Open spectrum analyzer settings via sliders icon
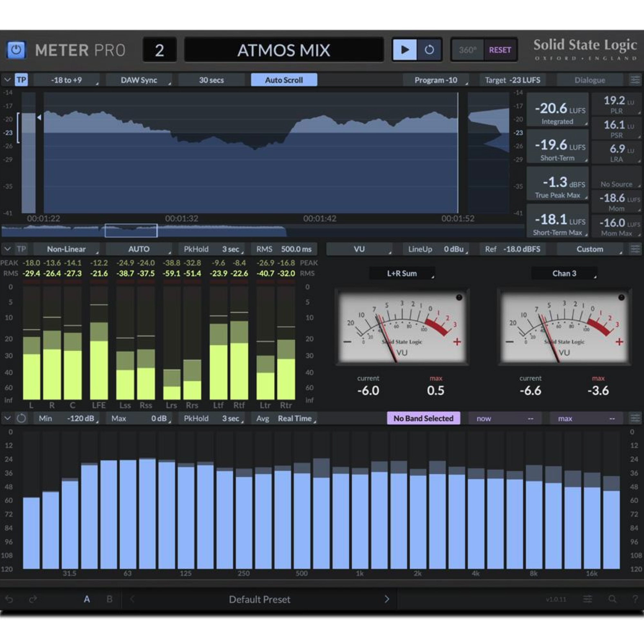 click(635, 418)
